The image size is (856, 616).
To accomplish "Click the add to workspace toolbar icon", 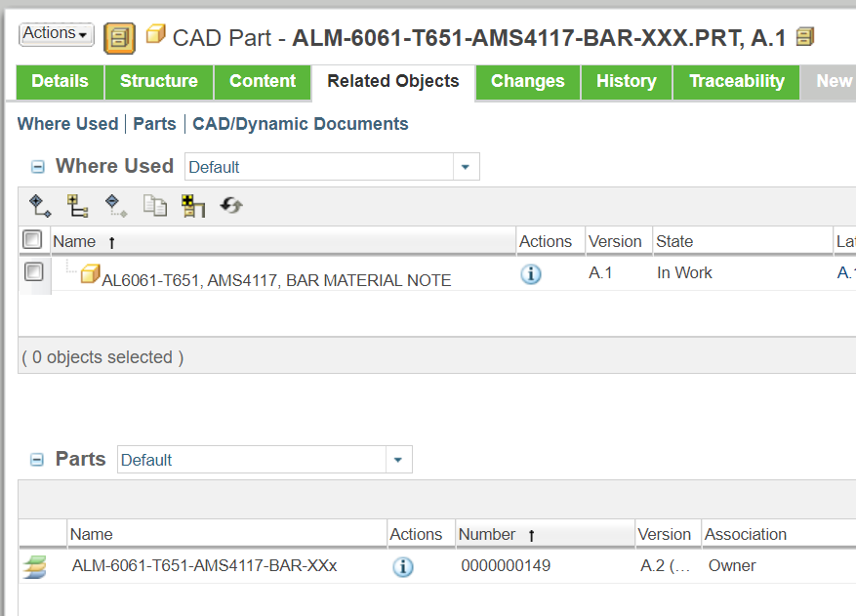I will click(191, 206).
